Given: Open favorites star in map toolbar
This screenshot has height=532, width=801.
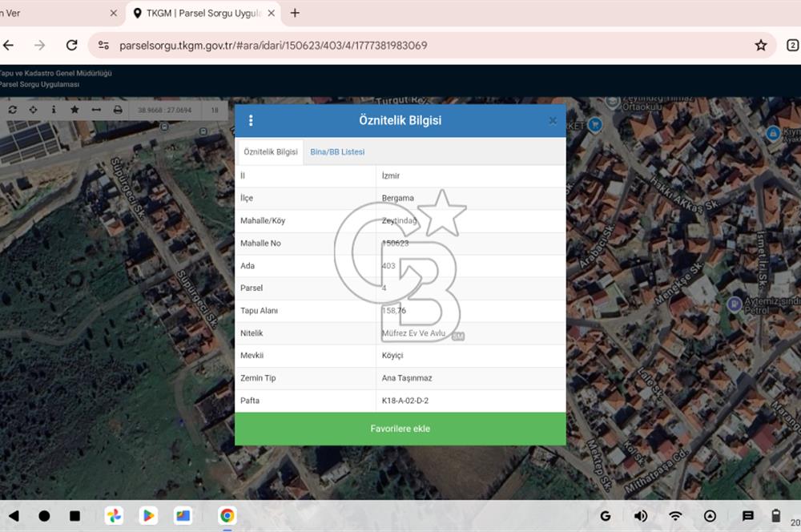Looking at the screenshot, I should click(x=74, y=110).
